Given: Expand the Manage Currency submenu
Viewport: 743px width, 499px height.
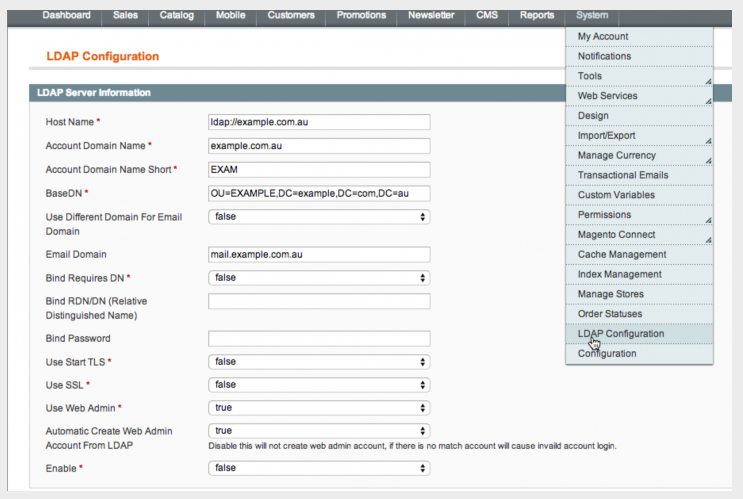Looking at the screenshot, I should point(639,156).
